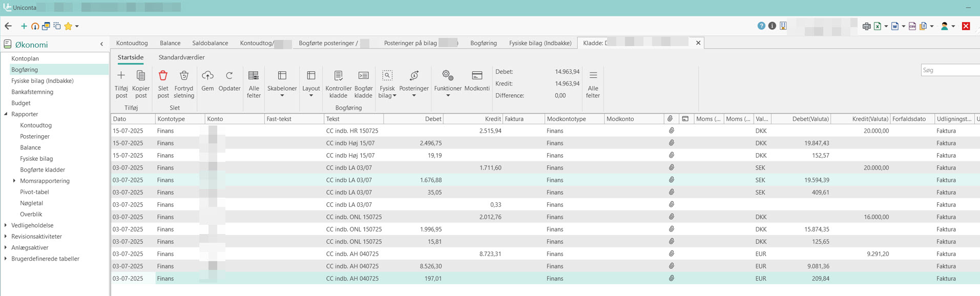Sort by the Forfaldsdato column header
The height and width of the screenshot is (296, 980).
(913, 119)
